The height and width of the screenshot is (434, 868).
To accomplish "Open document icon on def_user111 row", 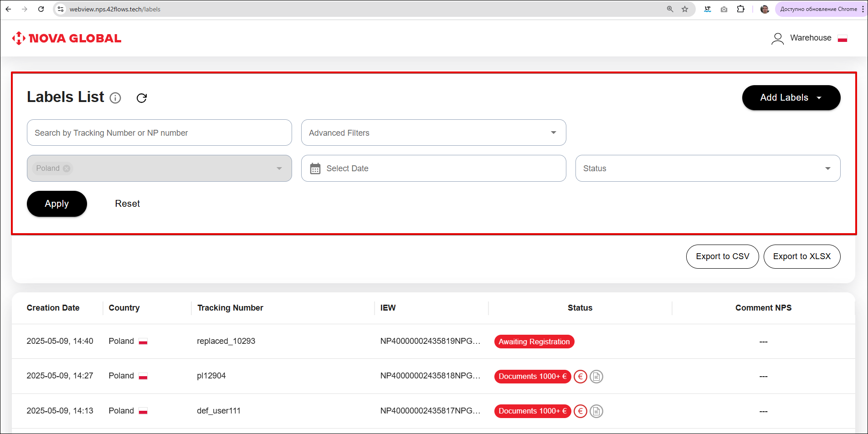I will 596,411.
